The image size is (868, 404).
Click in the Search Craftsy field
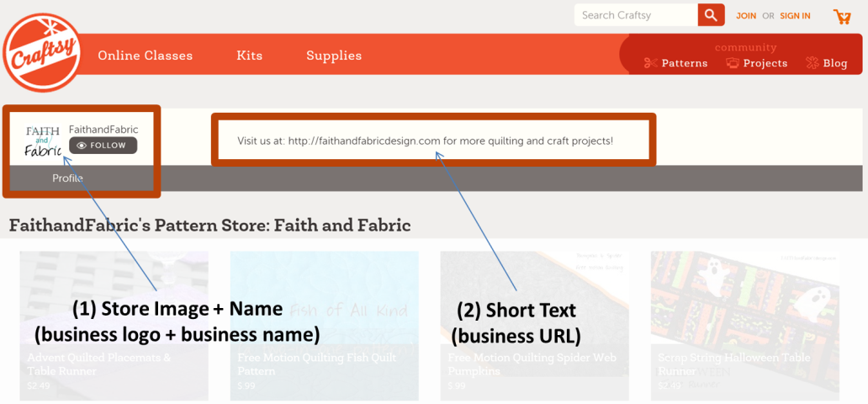pyautogui.click(x=636, y=15)
